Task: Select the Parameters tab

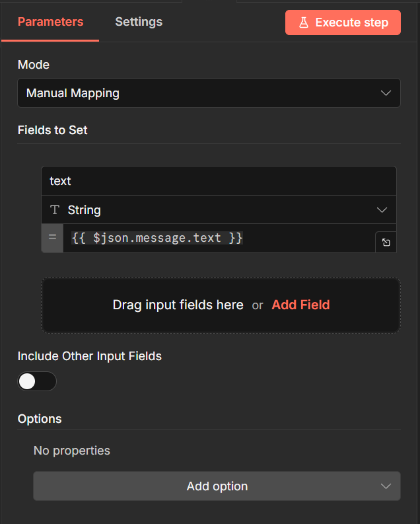Action: (50, 22)
